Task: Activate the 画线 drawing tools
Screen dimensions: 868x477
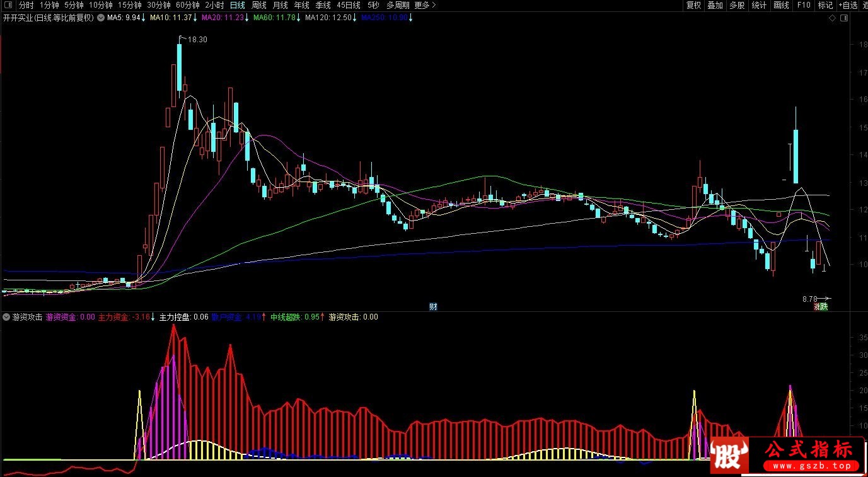Action: pos(781,5)
